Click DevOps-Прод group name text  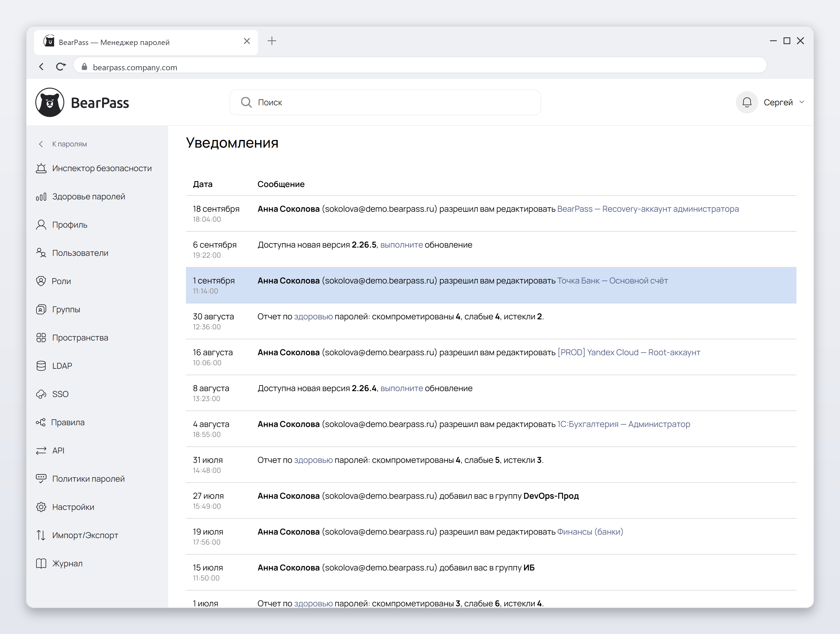pyautogui.click(x=551, y=496)
